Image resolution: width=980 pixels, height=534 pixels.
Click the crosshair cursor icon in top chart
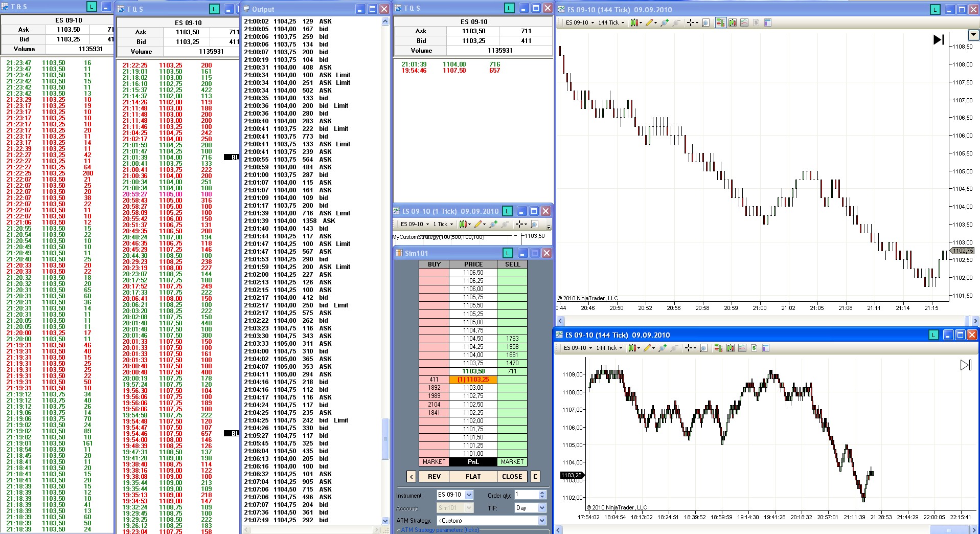click(x=691, y=23)
